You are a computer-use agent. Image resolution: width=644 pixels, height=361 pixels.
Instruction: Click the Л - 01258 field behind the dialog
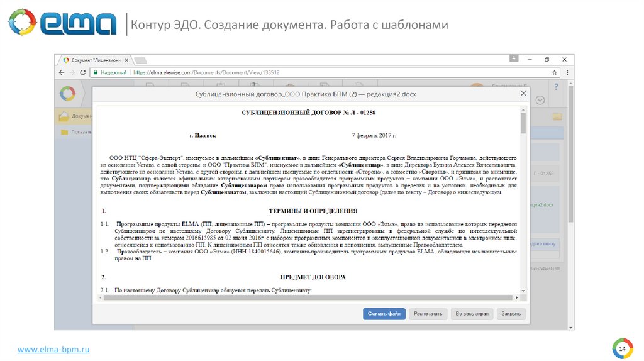[544, 174]
